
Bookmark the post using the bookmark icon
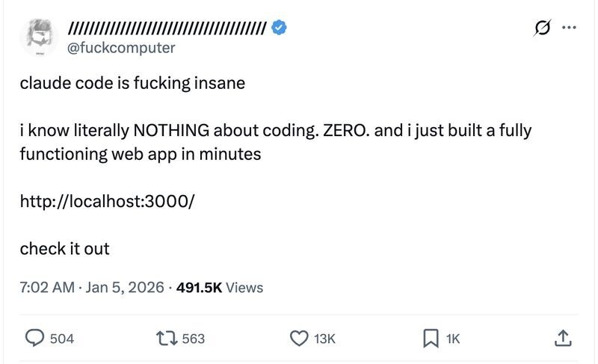[431, 339]
